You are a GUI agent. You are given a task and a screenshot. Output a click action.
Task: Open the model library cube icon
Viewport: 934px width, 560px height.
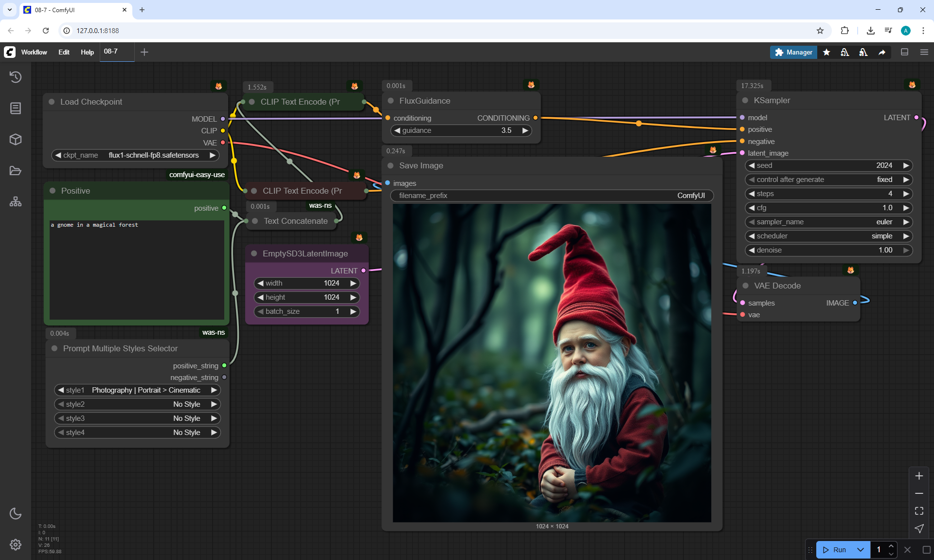[16, 140]
